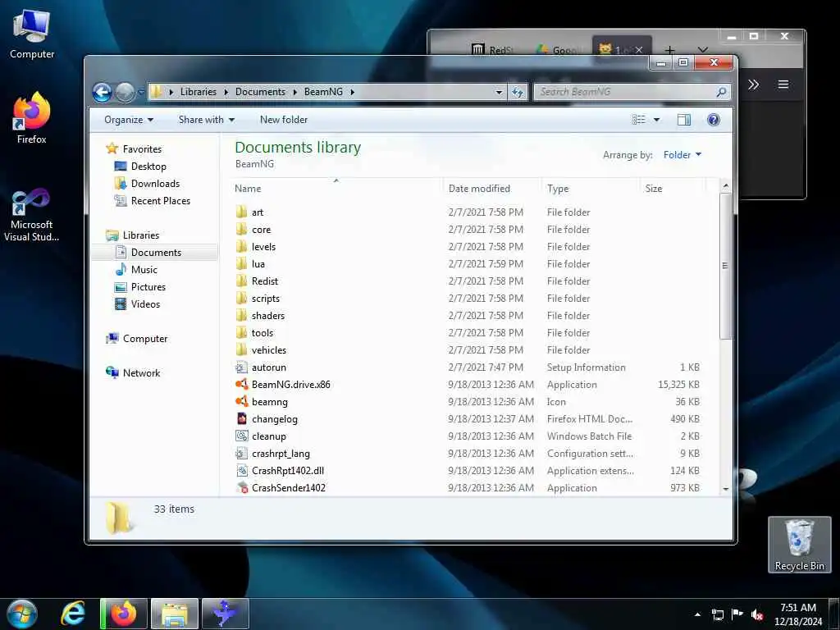Select the BeamNG.drive.x86 application icon
The image size is (840, 630).
242,385
